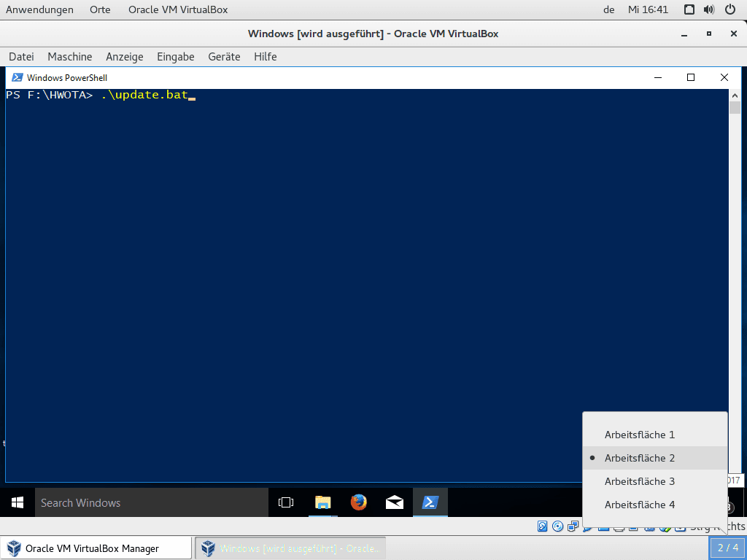Click the VirtualBox Manager taskbar icon
This screenshot has height=560, width=747.
[14, 548]
